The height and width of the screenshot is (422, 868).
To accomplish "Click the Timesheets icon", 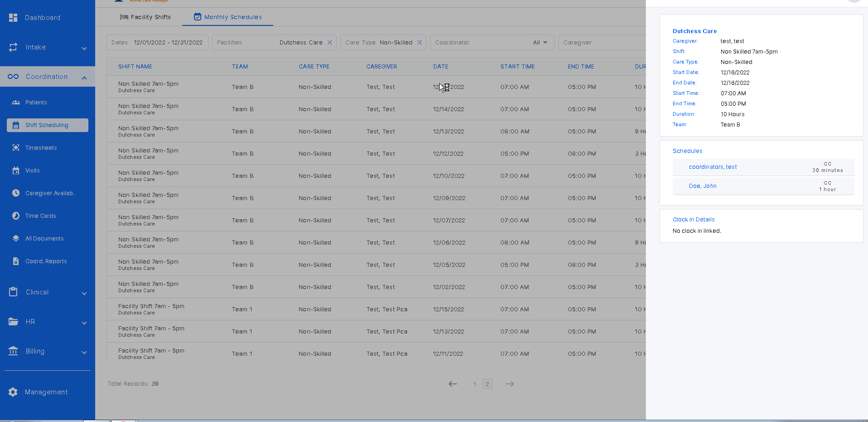I will [x=16, y=148].
